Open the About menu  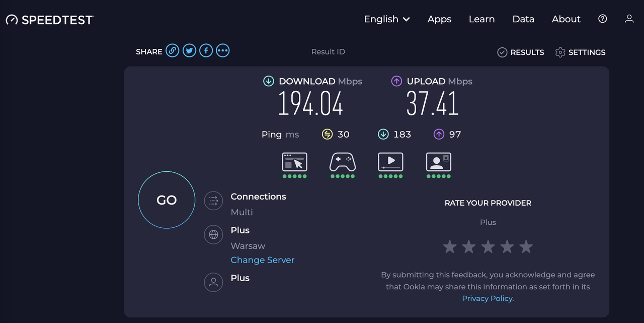click(x=566, y=19)
